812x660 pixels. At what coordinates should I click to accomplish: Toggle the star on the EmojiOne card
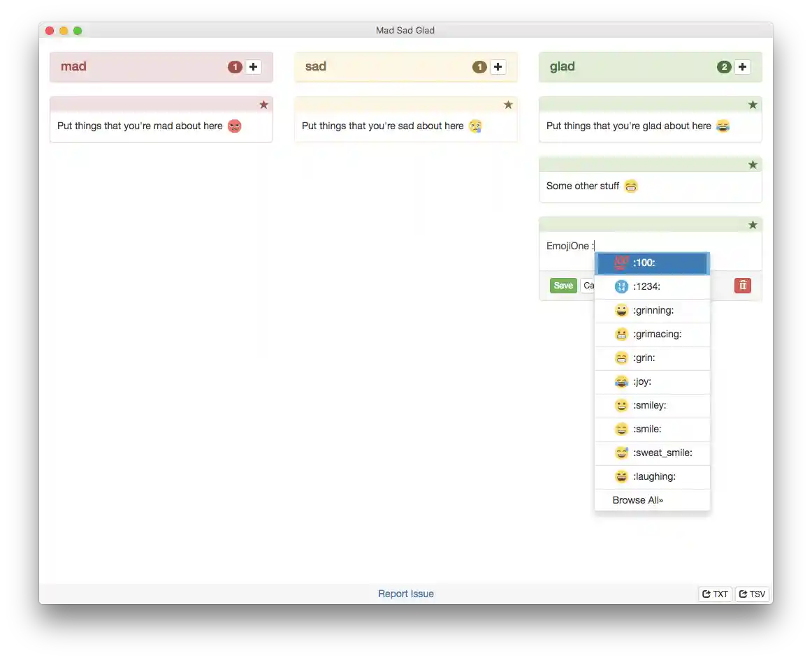coord(753,225)
